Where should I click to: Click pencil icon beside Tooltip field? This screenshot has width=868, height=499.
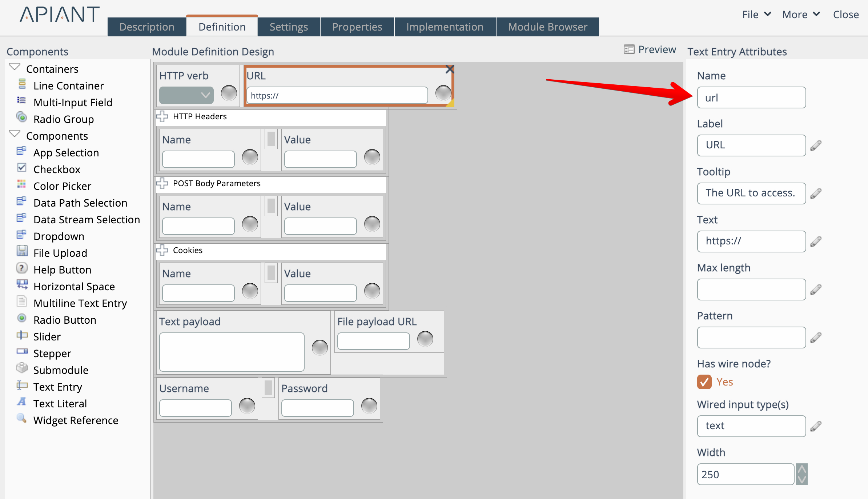(816, 193)
